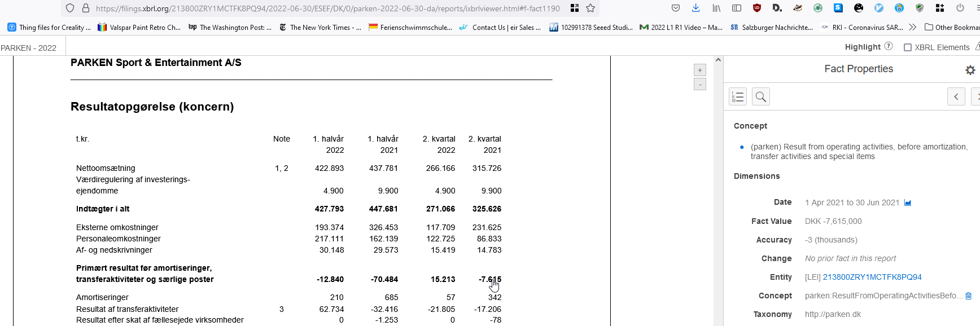Bookmark this page with the star
The width and height of the screenshot is (980, 326).
[590, 8]
